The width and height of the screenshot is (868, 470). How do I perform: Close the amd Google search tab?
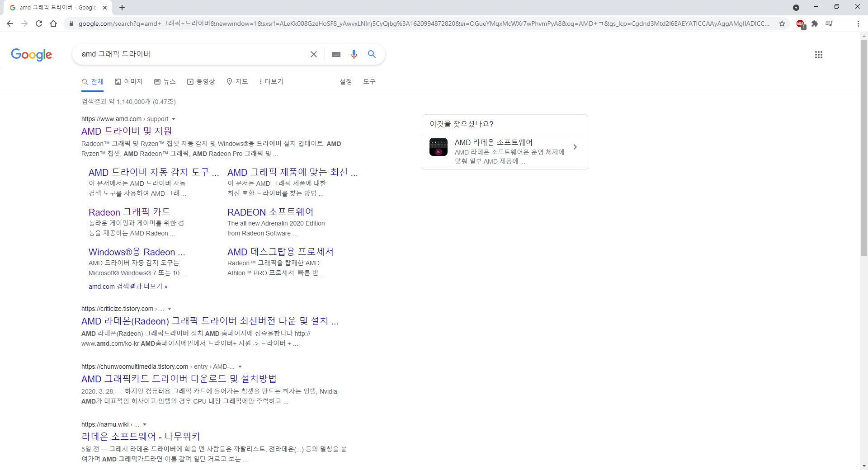105,7
